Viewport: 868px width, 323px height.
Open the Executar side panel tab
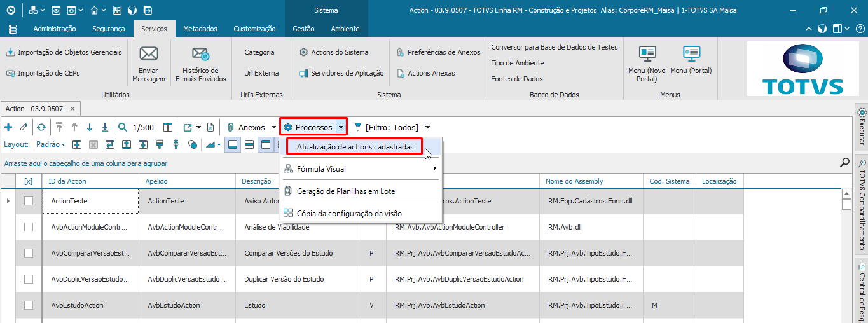click(x=862, y=127)
